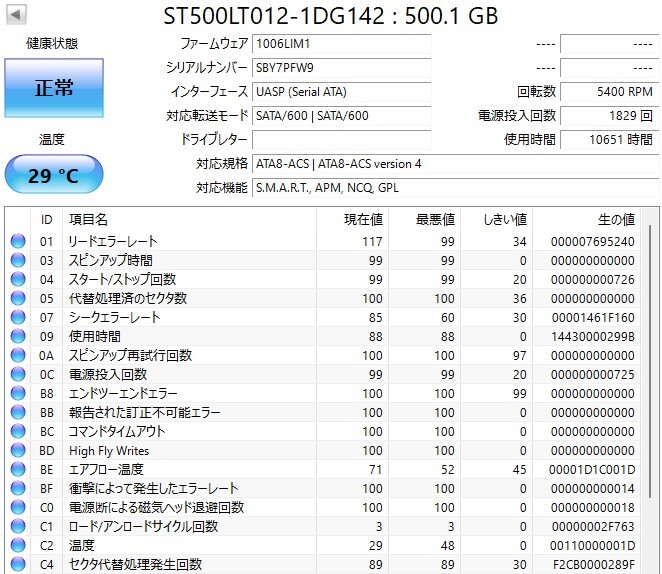The width and height of the screenshot is (662, 574).
Task: Click the transfer mode field SATA/600
Action: [x=342, y=116]
